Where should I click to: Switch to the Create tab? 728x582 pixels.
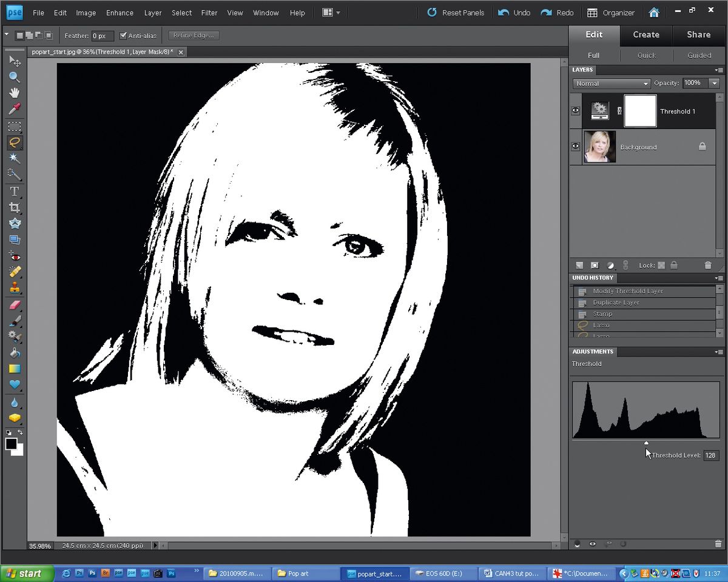646,35
